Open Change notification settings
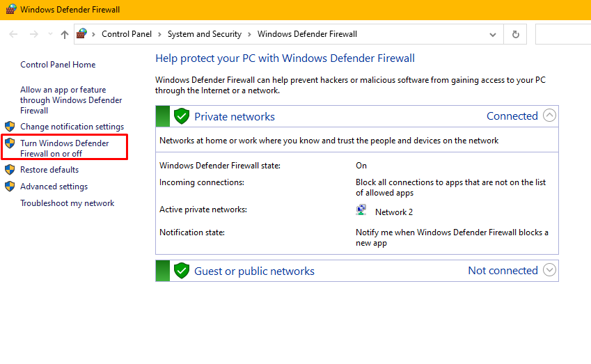The image size is (591, 364). pos(72,127)
